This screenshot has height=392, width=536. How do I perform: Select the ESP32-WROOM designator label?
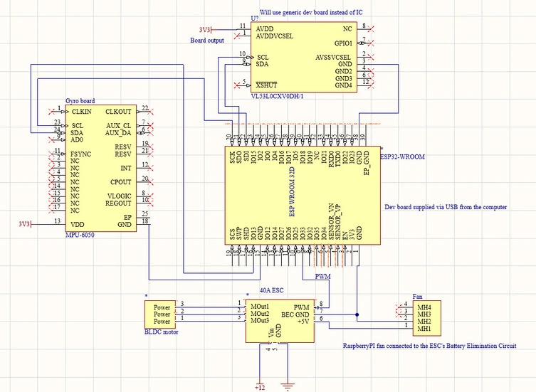[x=402, y=157]
